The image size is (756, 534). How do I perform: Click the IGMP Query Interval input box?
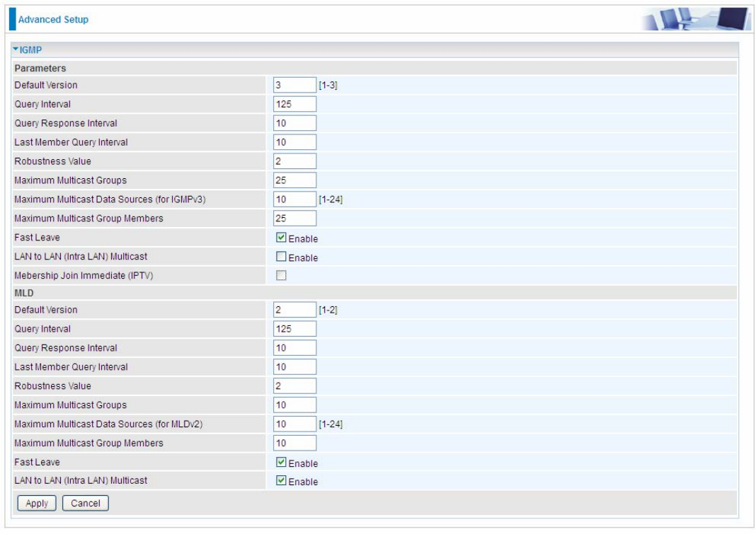pos(294,104)
